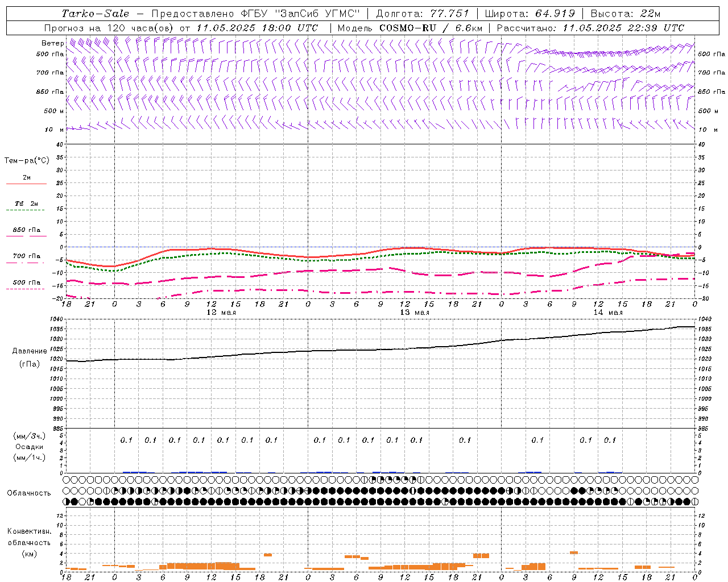Click the latitude value Широта: 64.919

pyautogui.click(x=530, y=14)
